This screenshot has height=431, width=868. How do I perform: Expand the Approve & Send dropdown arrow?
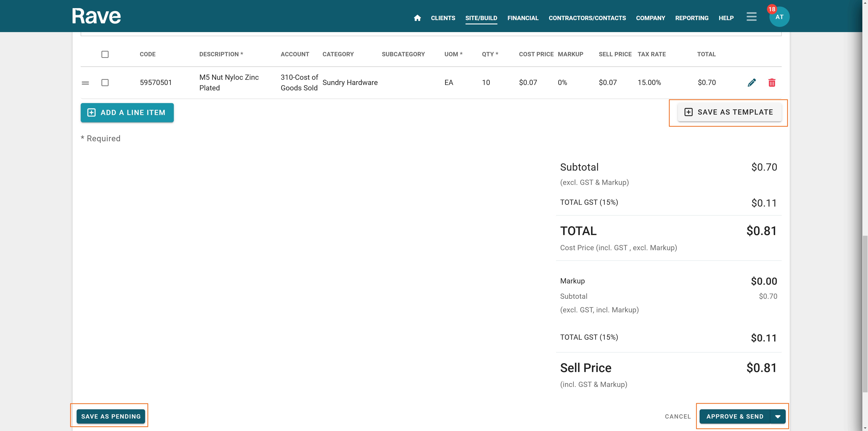(x=778, y=417)
